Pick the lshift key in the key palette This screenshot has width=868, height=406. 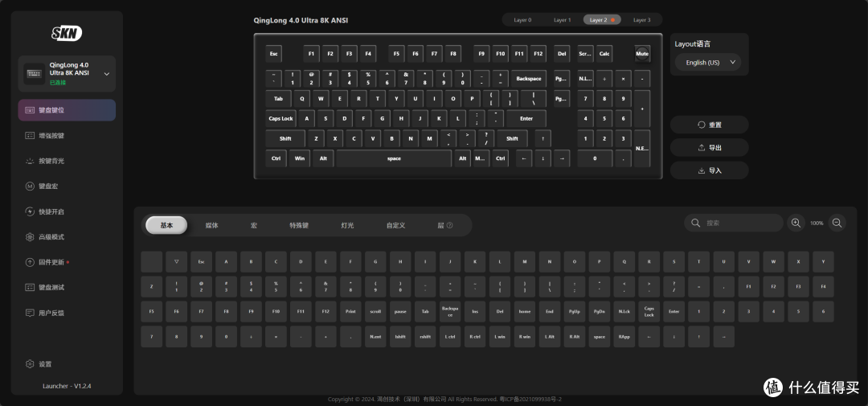click(x=400, y=336)
